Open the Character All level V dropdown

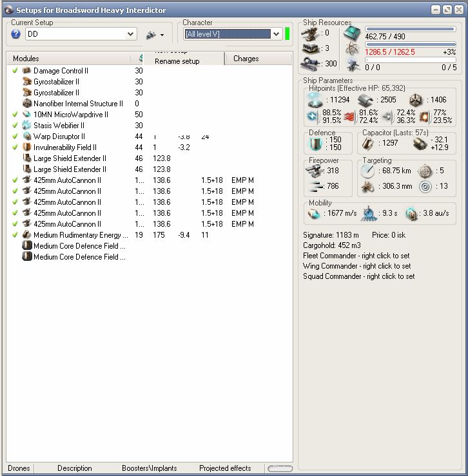pos(277,33)
